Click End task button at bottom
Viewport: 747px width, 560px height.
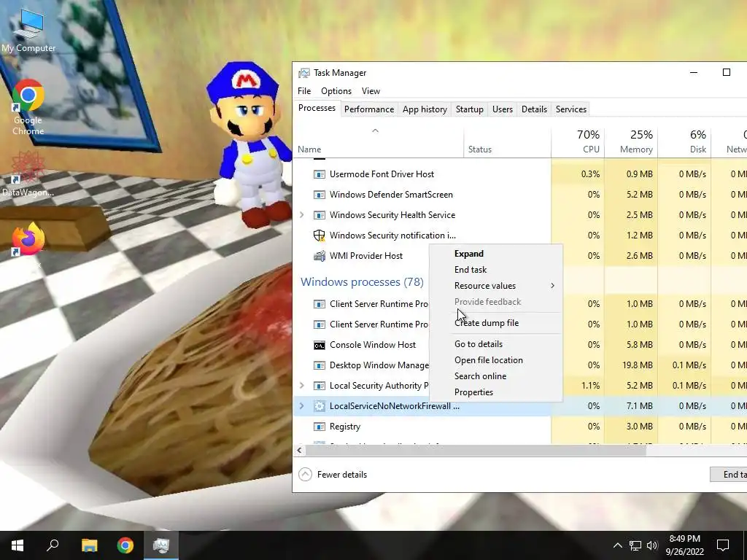click(x=729, y=474)
